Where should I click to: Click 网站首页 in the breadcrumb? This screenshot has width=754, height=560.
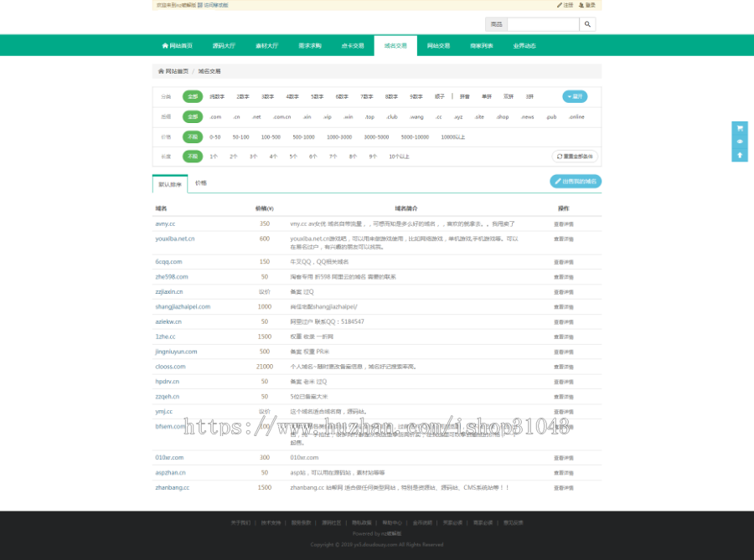[x=173, y=71]
